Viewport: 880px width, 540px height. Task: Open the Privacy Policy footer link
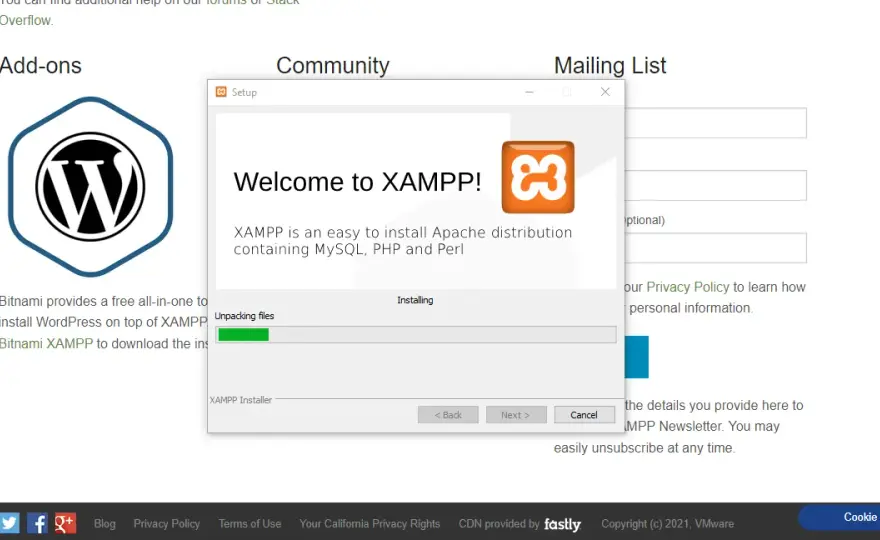167,524
